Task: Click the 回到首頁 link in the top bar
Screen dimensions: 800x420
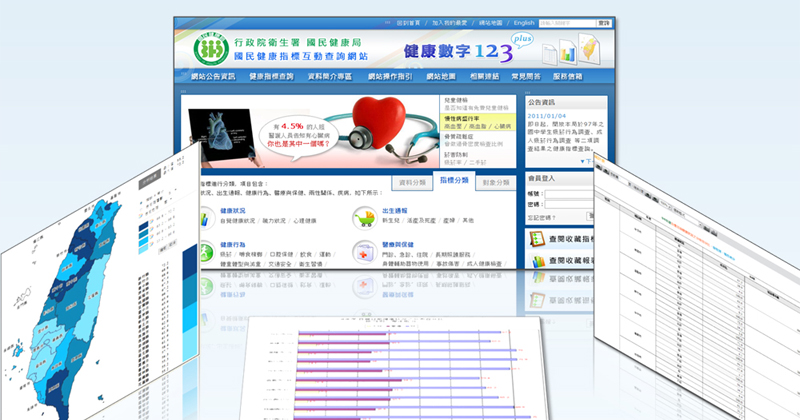Action: tap(408, 23)
